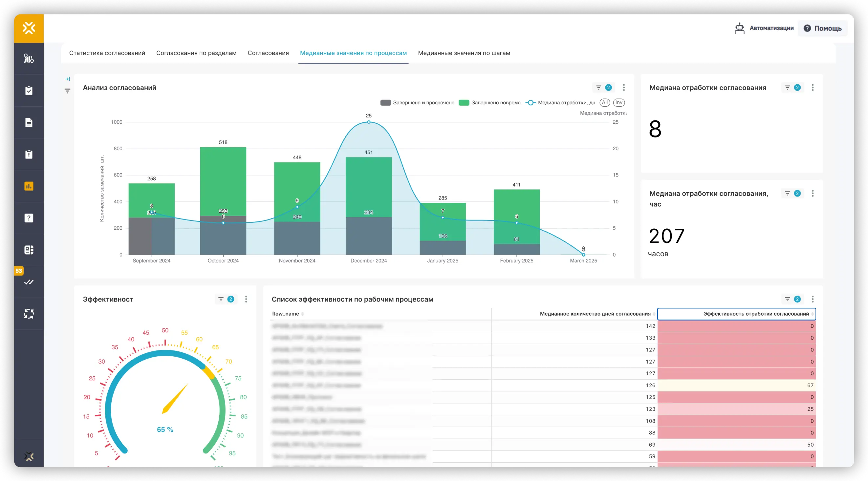
Task: Click the Автоматизации robot icon
Action: (739, 28)
